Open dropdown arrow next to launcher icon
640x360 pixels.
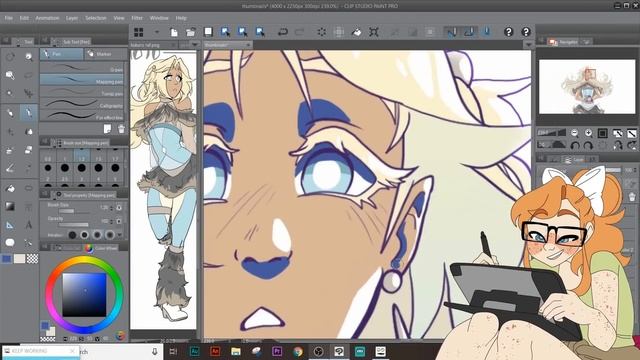[157, 32]
